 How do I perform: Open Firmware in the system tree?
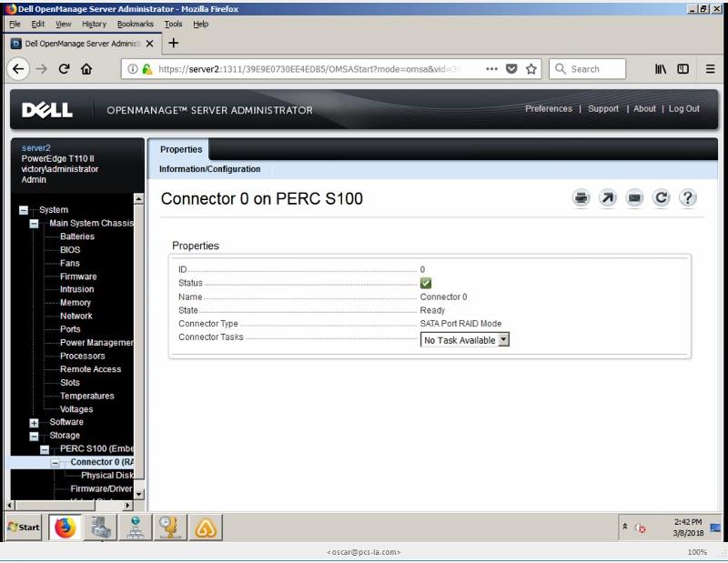78,276
